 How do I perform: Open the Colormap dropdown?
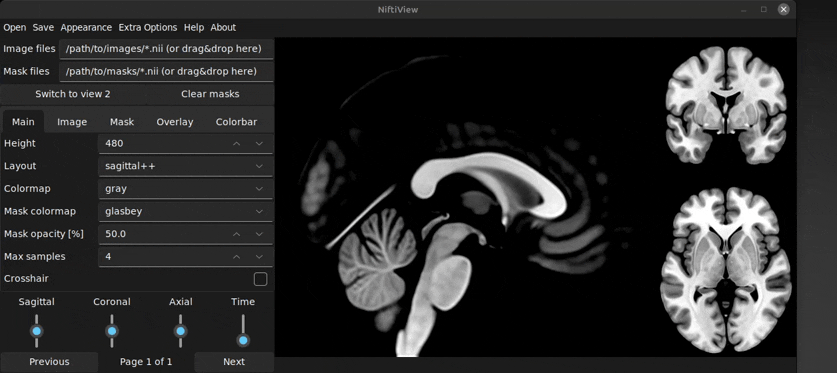click(x=186, y=188)
